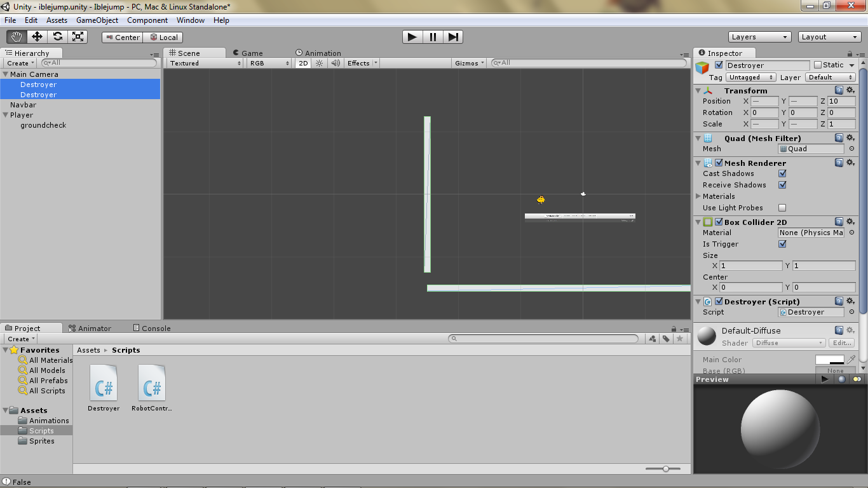The height and width of the screenshot is (488, 868).
Task: Open Quad Mesh Filter gear menu
Action: click(x=850, y=138)
